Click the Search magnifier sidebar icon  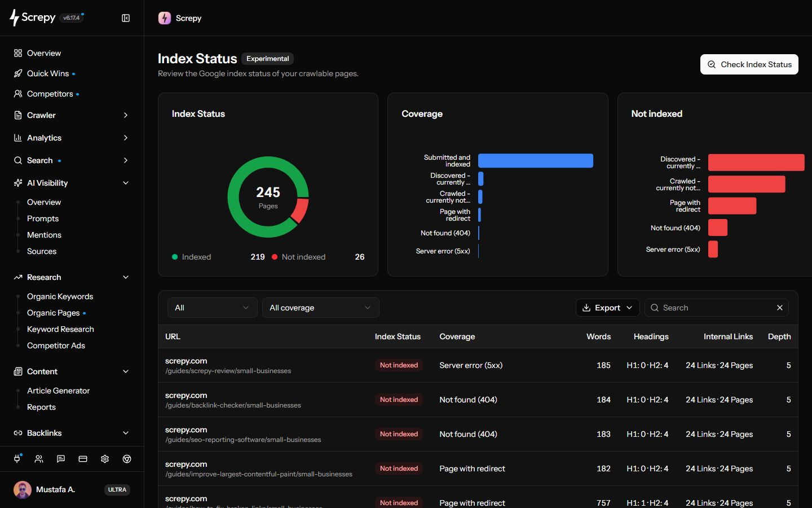tap(18, 160)
